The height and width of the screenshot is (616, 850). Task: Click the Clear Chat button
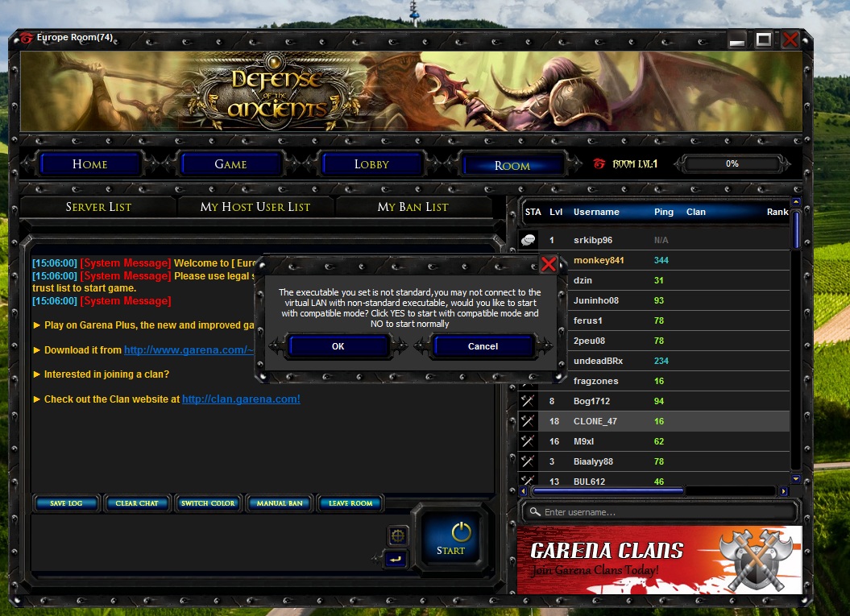click(x=137, y=503)
